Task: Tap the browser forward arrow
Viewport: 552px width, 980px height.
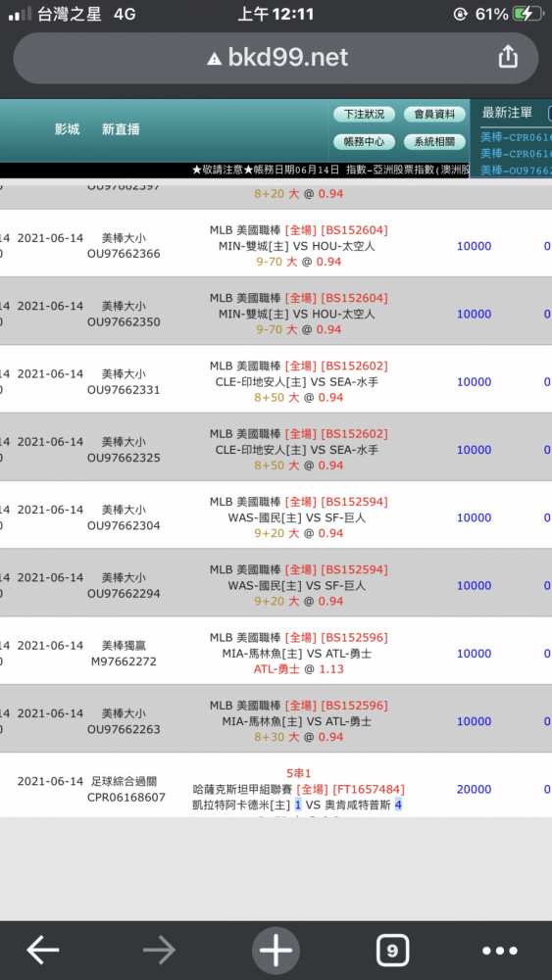Action: tap(160, 951)
